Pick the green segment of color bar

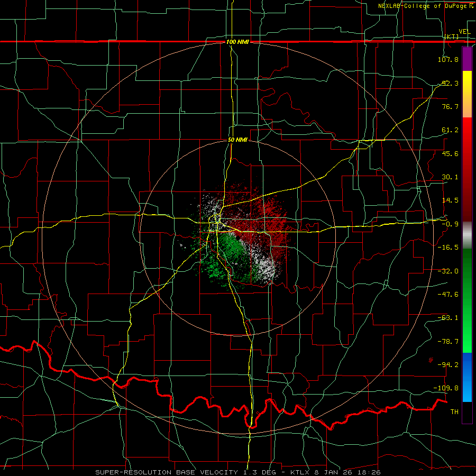click(467, 300)
